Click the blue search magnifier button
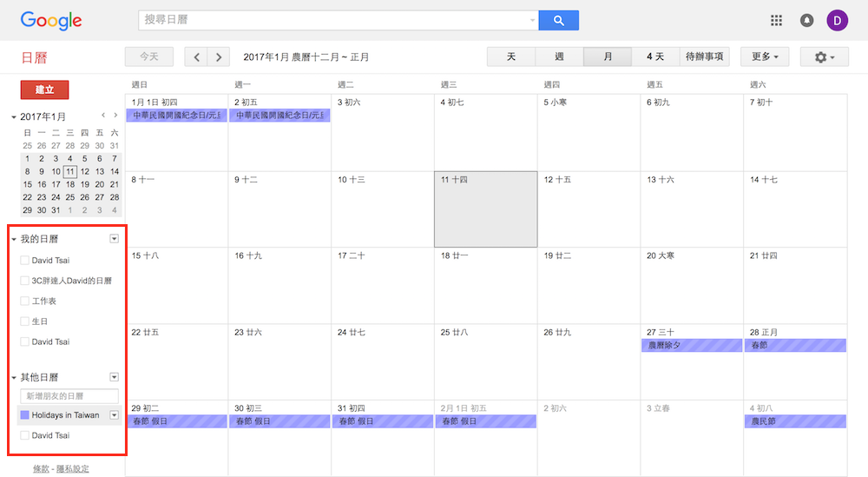Image resolution: width=868 pixels, height=477 pixels. coord(558,20)
